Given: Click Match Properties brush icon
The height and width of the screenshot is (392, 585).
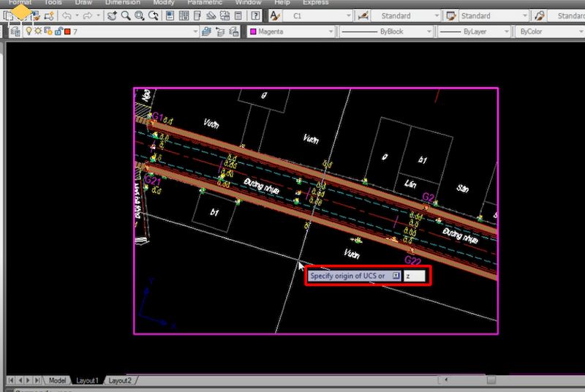Looking at the screenshot, I should coord(35,15).
